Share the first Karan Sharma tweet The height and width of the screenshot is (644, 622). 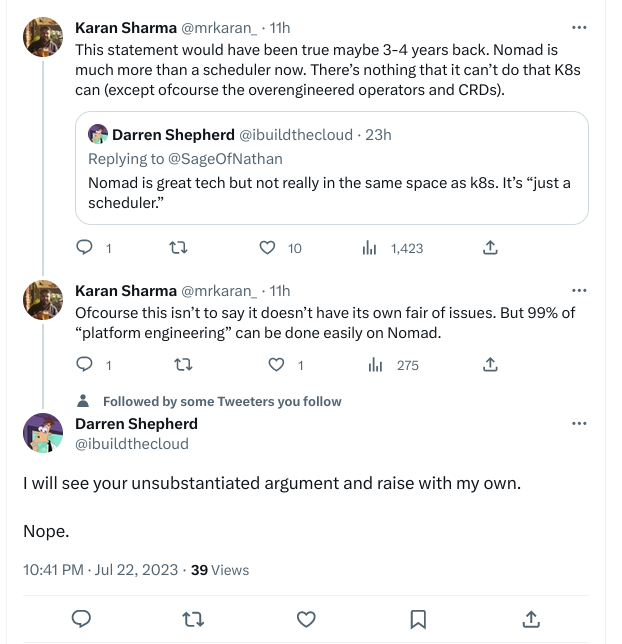[x=490, y=248]
